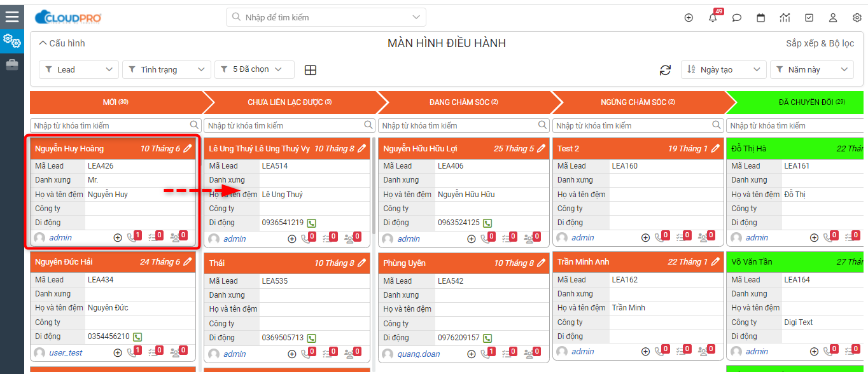
Task: Click the user_test owner link
Action: click(66, 352)
